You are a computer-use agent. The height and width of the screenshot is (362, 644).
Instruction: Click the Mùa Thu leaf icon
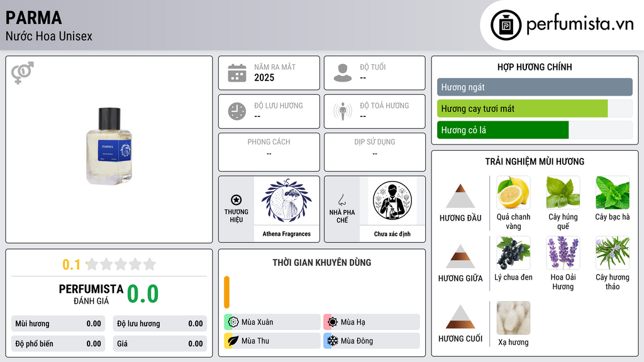coord(233,341)
